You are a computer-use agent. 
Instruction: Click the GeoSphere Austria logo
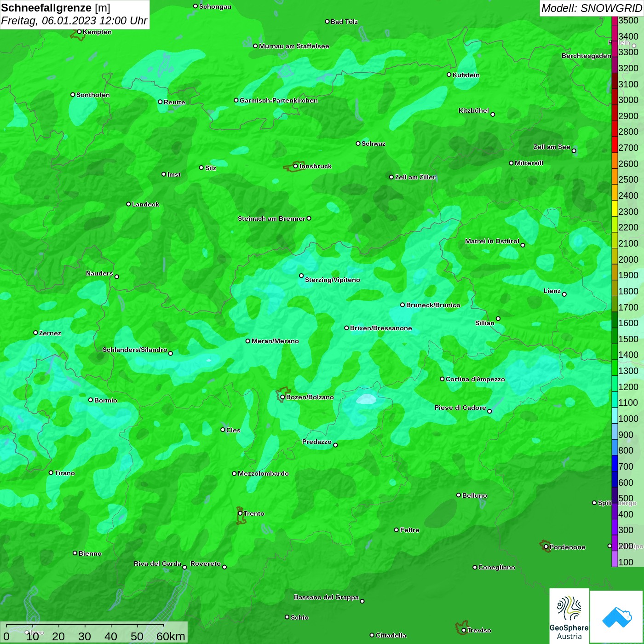(x=569, y=615)
